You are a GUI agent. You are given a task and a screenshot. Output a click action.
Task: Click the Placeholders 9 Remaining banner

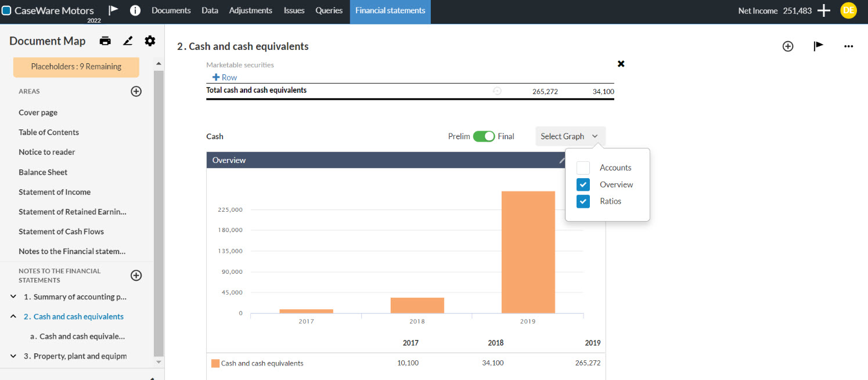click(76, 67)
